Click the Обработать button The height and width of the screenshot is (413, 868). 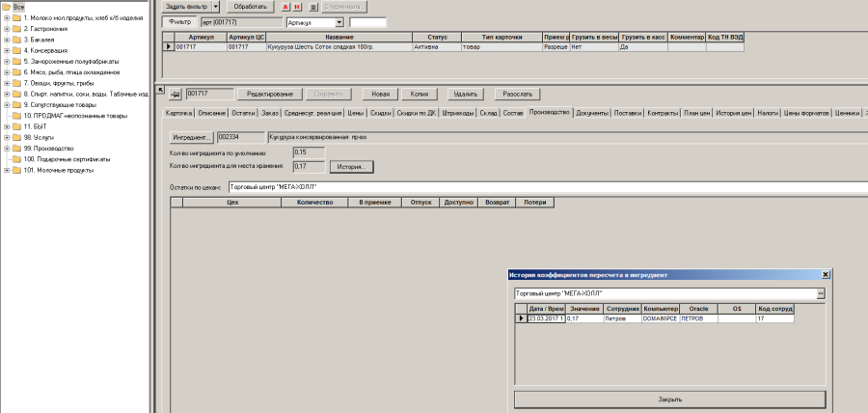coord(250,7)
